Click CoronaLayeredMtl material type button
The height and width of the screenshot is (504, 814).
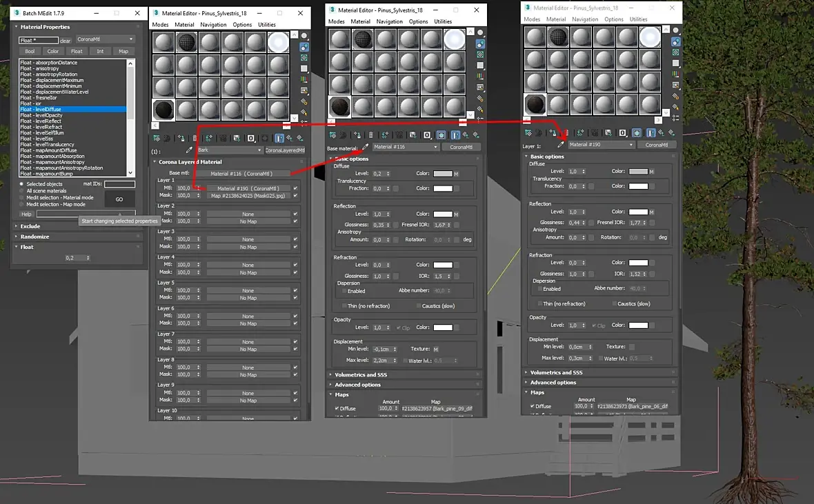pyautogui.click(x=284, y=150)
